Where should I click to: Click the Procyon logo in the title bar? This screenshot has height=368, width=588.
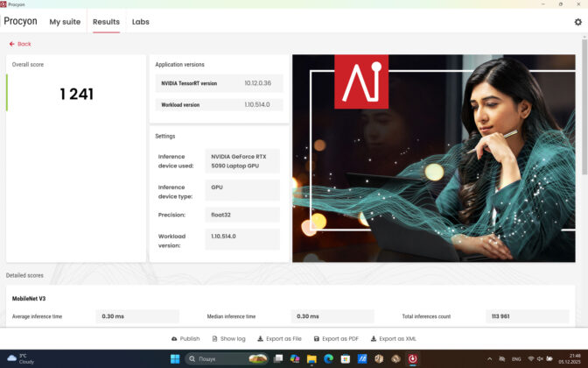3,4
